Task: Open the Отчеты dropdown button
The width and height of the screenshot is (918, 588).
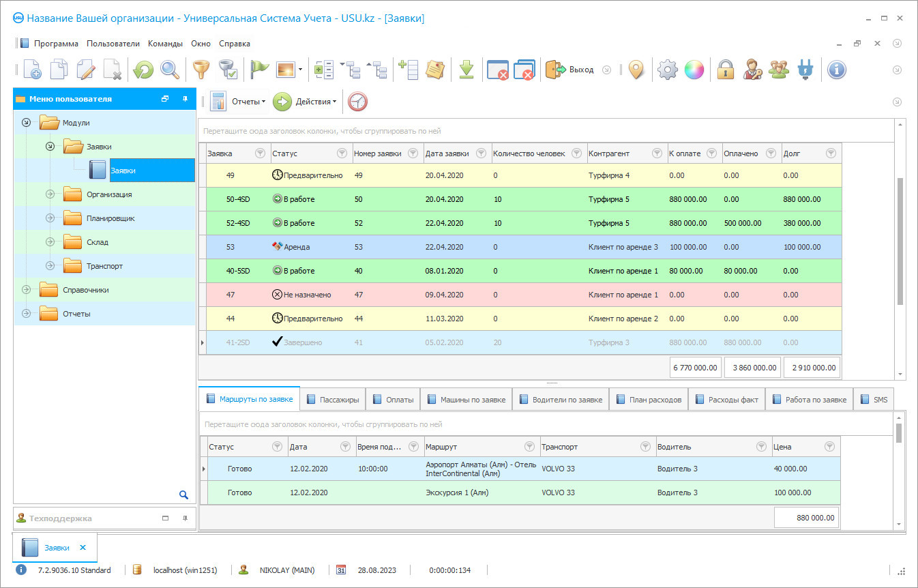Action: 238,102
